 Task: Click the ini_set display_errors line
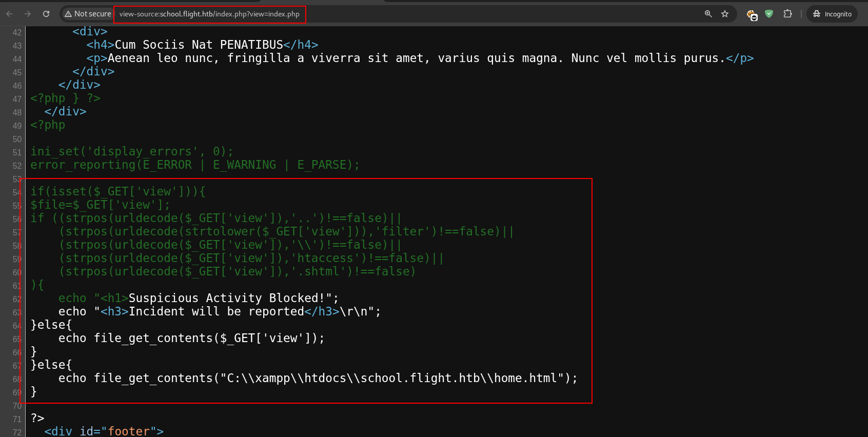[132, 151]
